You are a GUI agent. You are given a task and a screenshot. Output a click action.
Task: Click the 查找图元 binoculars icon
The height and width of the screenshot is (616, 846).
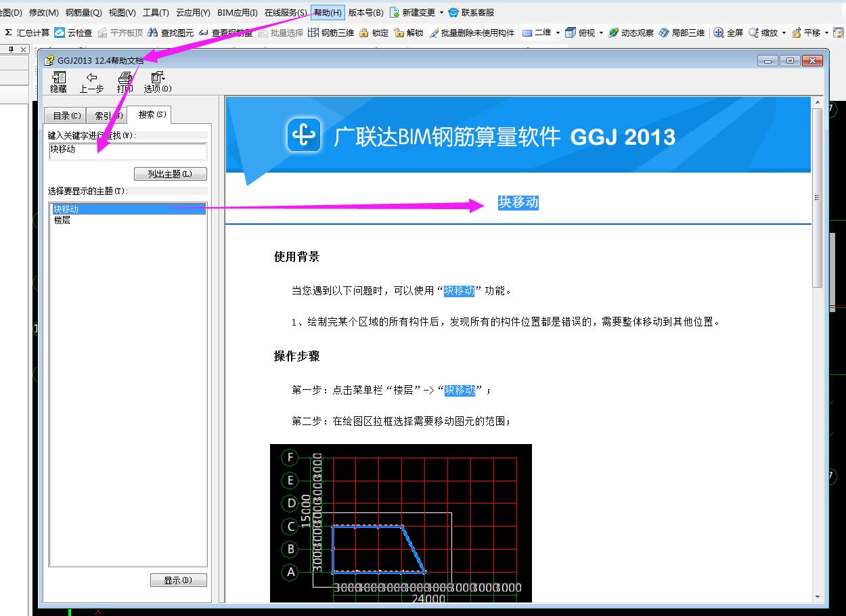(153, 32)
